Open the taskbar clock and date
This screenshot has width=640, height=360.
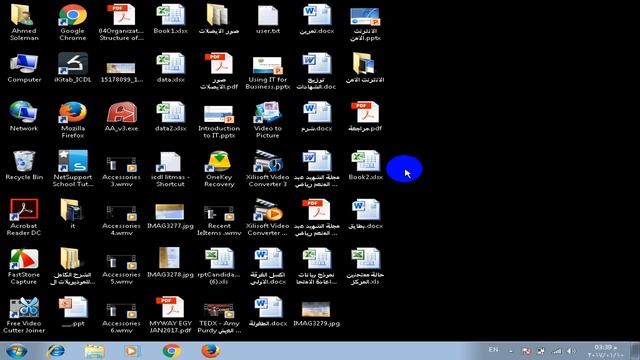coord(606,351)
